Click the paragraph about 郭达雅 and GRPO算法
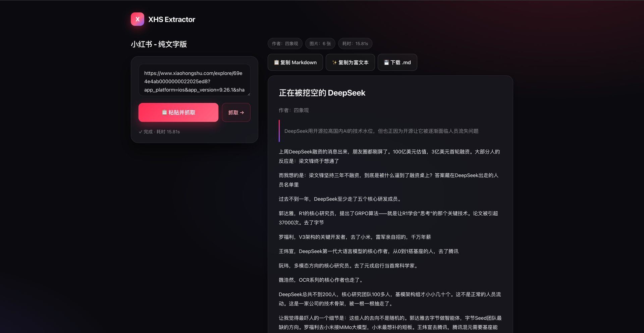Viewport: 644px width, 333px height. point(390,218)
